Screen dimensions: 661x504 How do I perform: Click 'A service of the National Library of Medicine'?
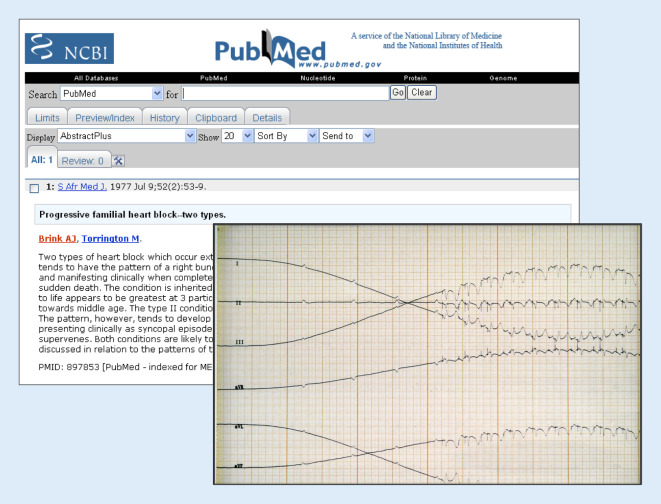click(x=426, y=36)
